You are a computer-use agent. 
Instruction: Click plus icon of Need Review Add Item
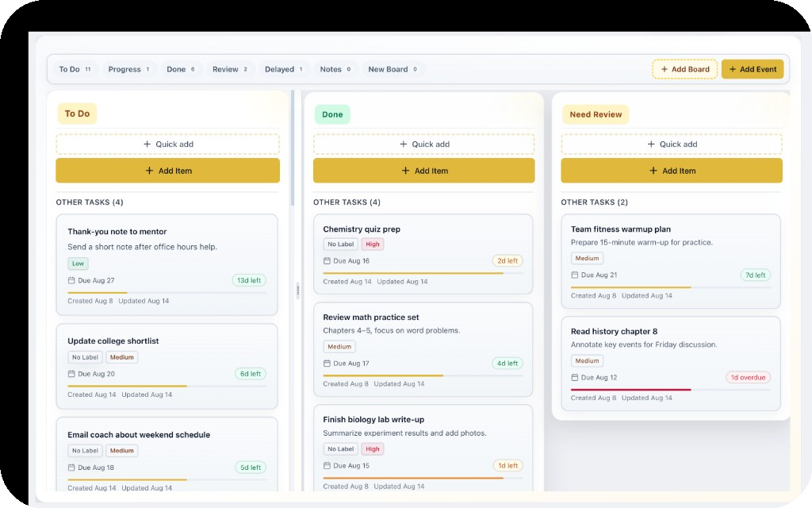coord(653,171)
